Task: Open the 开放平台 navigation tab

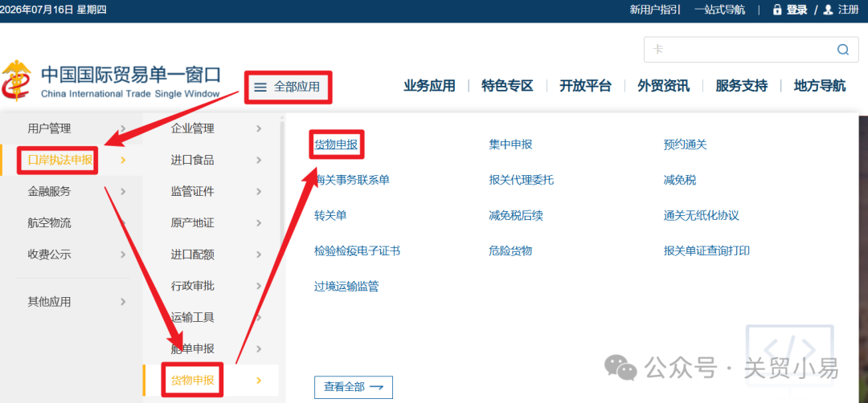Action: coord(585,86)
